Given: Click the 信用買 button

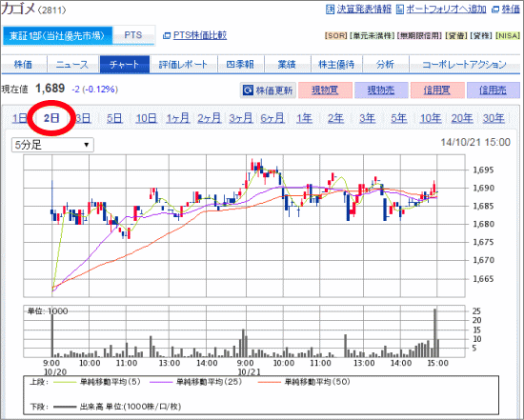Looking at the screenshot, I should point(437,90).
